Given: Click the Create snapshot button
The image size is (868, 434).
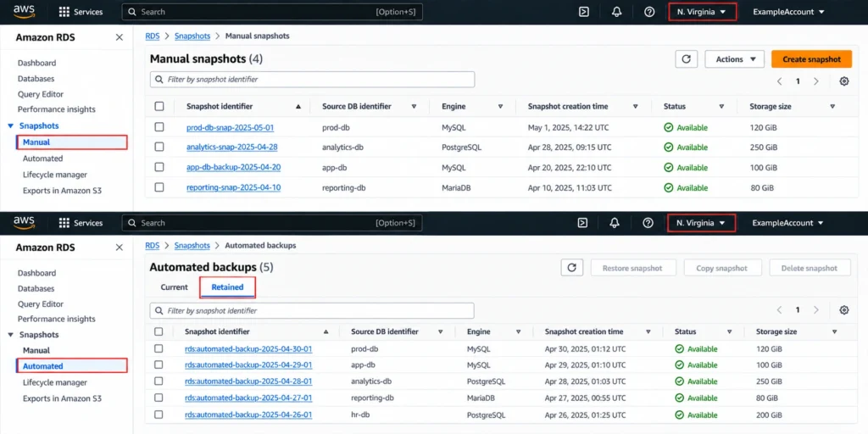Looking at the screenshot, I should (x=811, y=59).
